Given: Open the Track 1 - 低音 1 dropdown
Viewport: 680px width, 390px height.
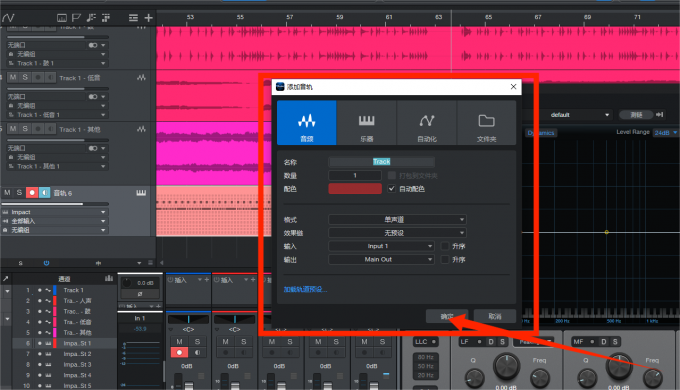Looking at the screenshot, I should coord(57,115).
